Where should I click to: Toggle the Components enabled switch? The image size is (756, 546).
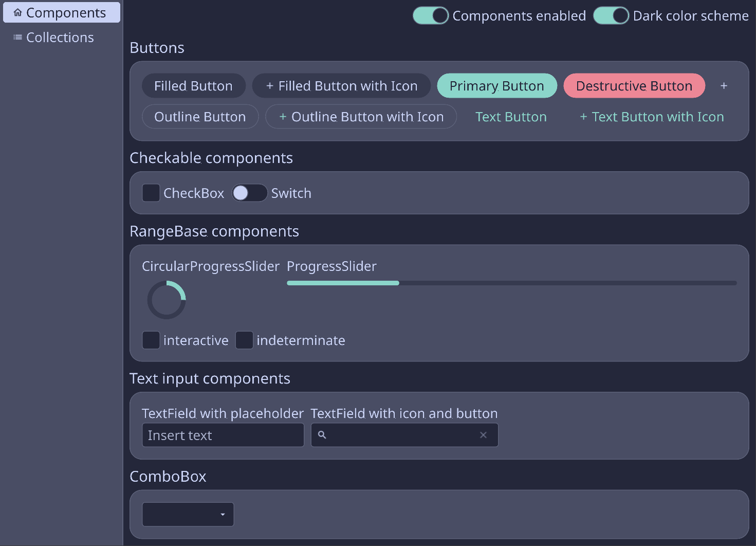tap(431, 16)
